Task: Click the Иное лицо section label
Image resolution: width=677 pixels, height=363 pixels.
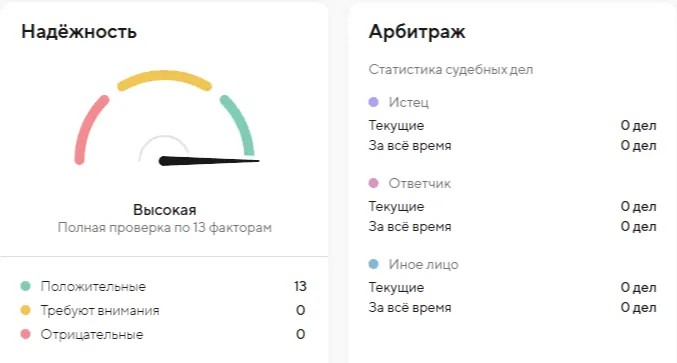Action: [424, 264]
